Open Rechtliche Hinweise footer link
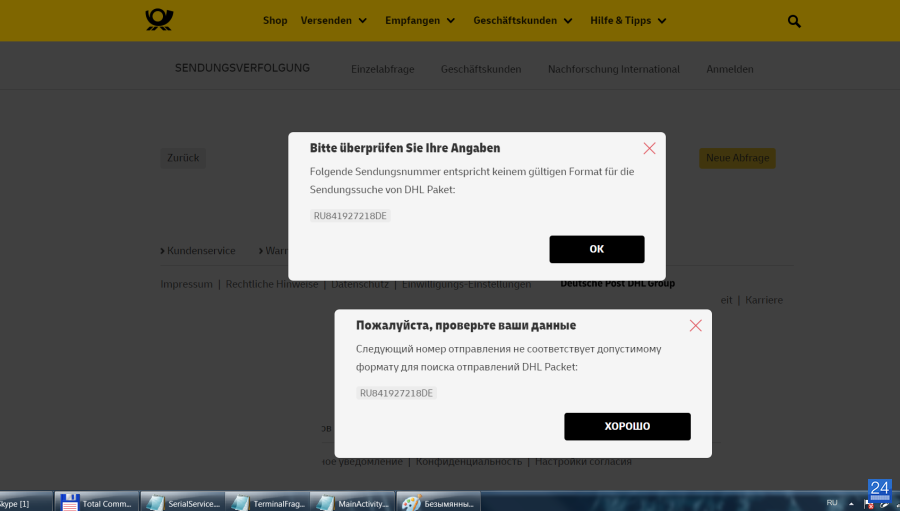900x511 pixels. click(271, 284)
